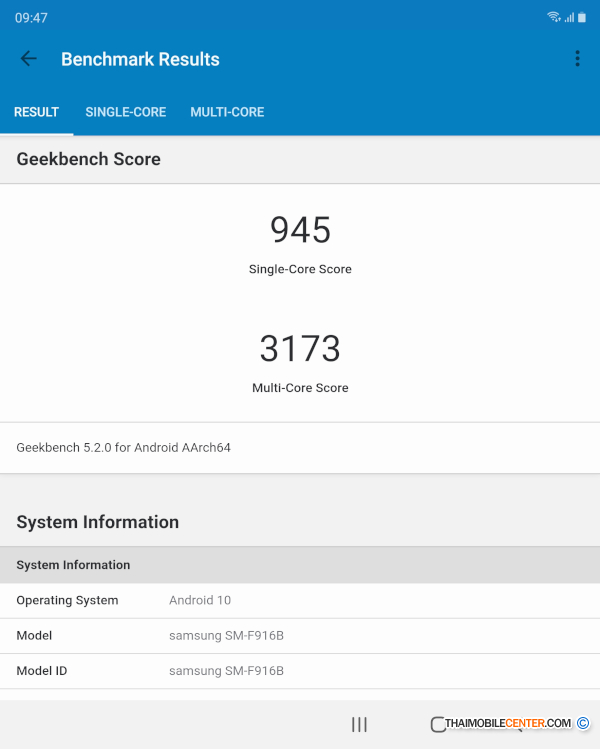Tap the battery status icon
Image resolution: width=600 pixels, height=749 pixels.
582,18
